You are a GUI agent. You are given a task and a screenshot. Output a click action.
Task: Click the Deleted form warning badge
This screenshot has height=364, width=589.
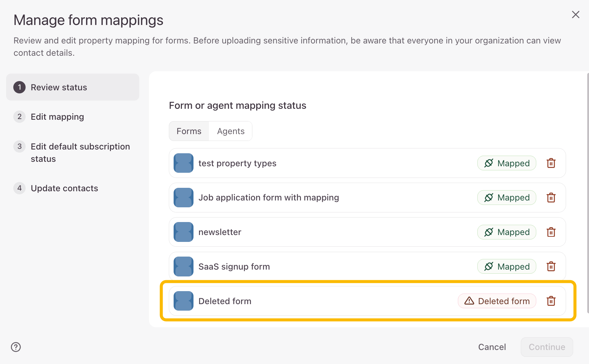(497, 301)
